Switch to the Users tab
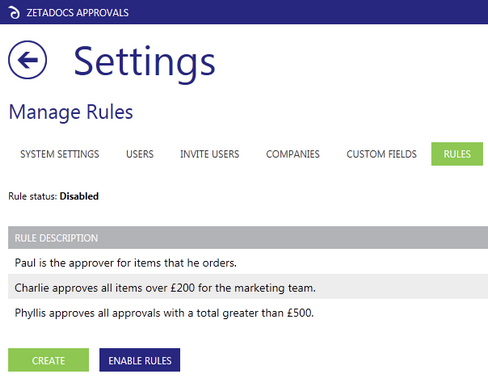 coord(140,154)
